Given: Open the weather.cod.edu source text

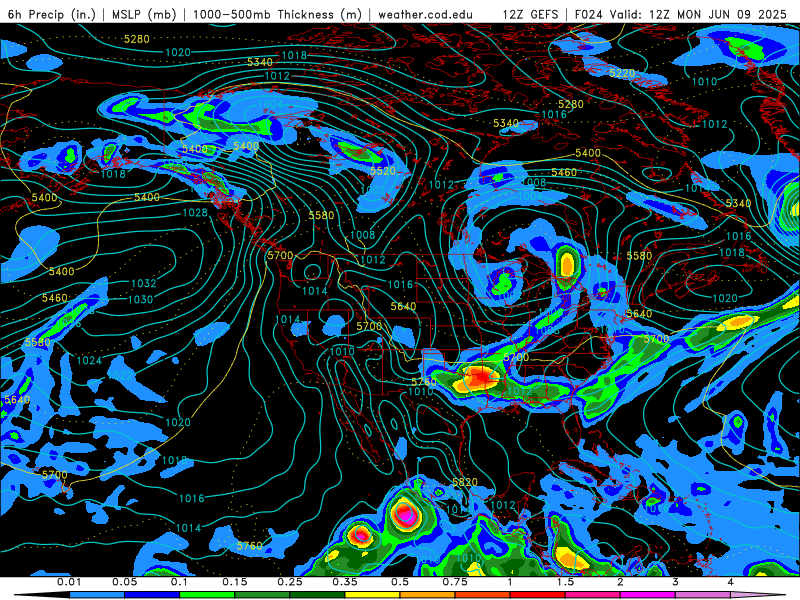Looking at the screenshot, I should (425, 14).
